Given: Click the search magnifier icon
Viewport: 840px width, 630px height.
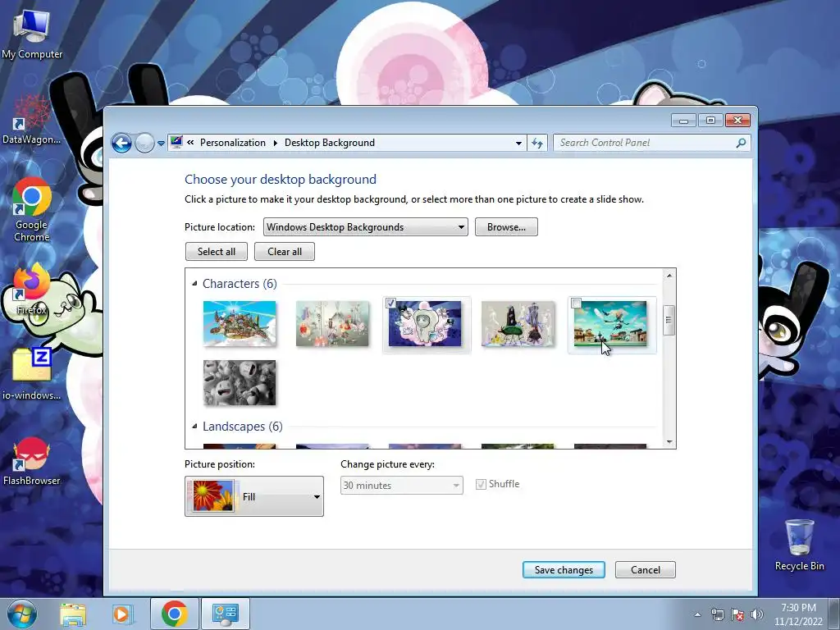Looking at the screenshot, I should click(741, 143).
